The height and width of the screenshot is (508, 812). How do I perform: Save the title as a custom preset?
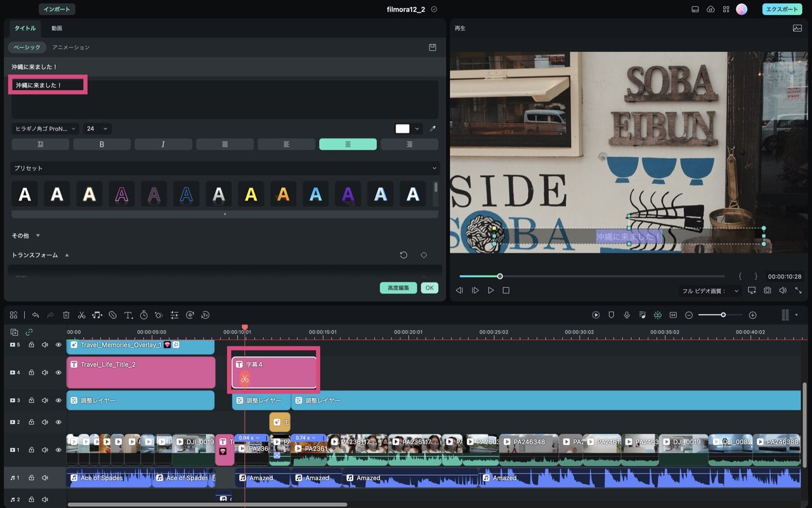pos(433,47)
